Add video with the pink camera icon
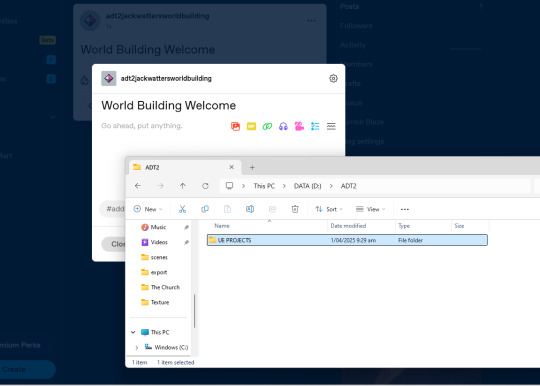Viewport: 540px width, 386px height. (299, 126)
